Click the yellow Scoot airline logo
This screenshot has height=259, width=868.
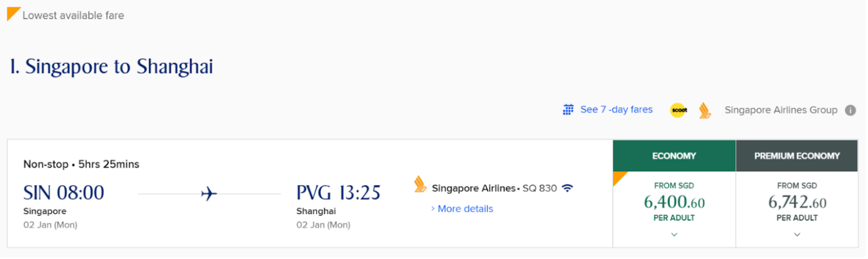678,110
